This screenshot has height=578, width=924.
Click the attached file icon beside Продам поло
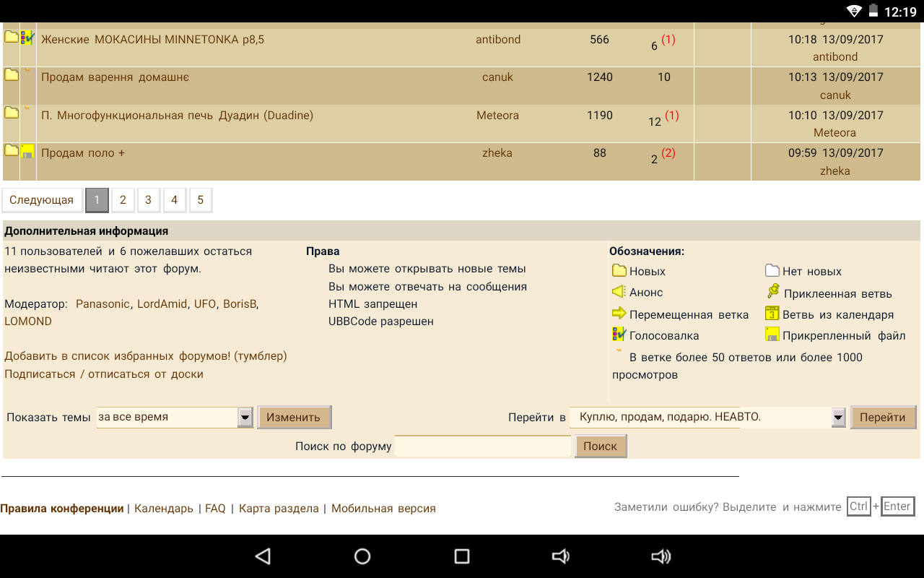coord(27,152)
